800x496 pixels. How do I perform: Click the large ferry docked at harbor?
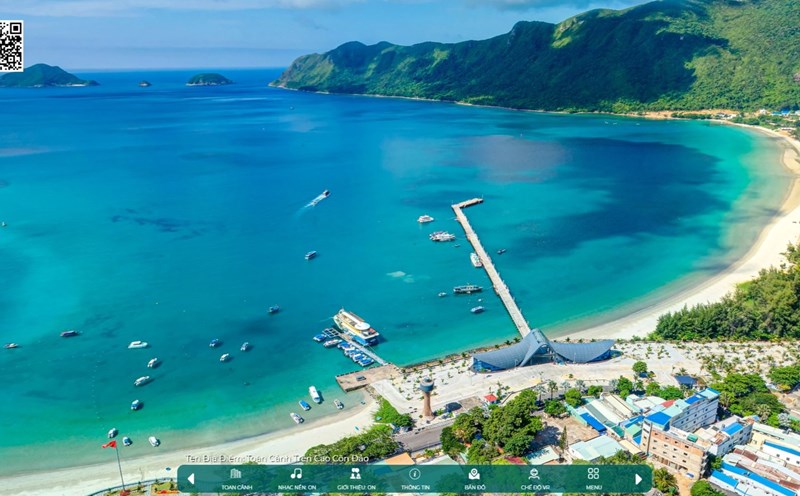click(356, 326)
